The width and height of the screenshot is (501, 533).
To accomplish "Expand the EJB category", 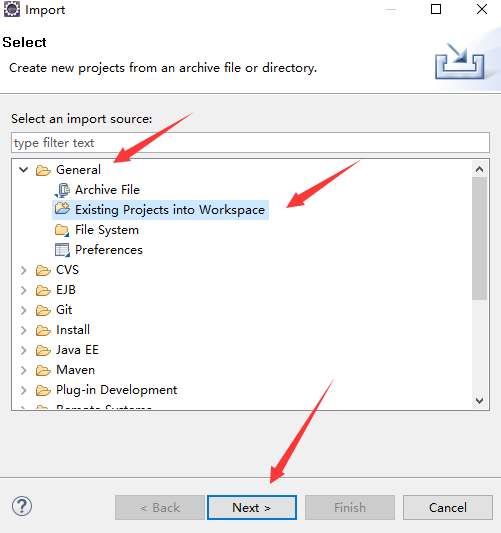I will click(23, 290).
